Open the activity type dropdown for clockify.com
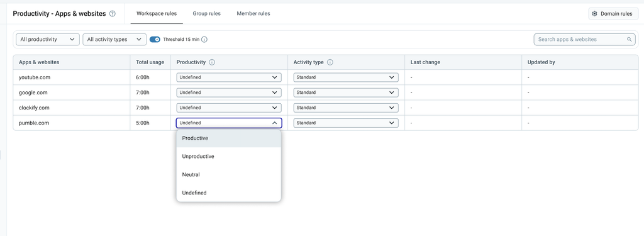The image size is (644, 236). (x=346, y=108)
